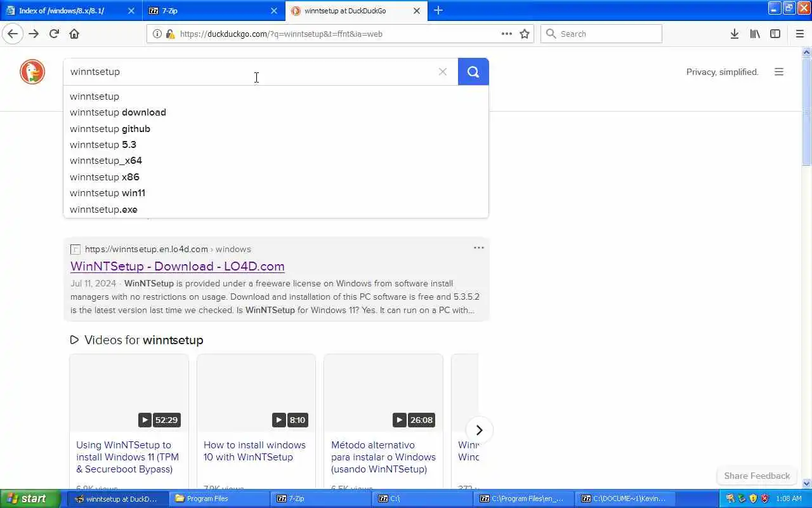Reload the current page

click(x=54, y=34)
